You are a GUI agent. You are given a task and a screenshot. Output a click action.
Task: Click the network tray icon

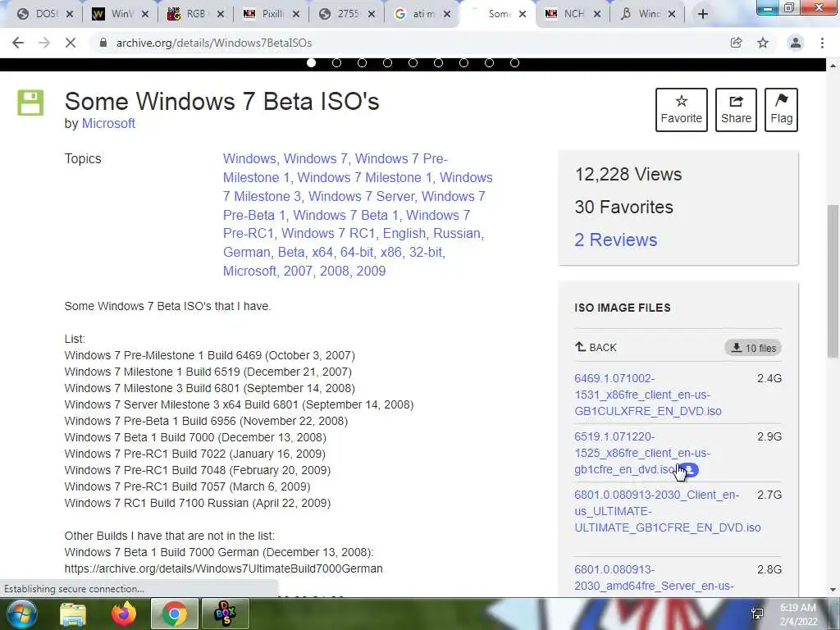click(757, 614)
